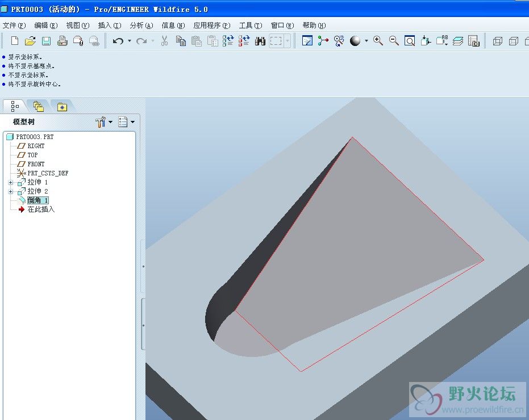Viewport: 529px width, 420px height.
Task: Switch to Wireframe display icon
Action: click(x=498, y=41)
